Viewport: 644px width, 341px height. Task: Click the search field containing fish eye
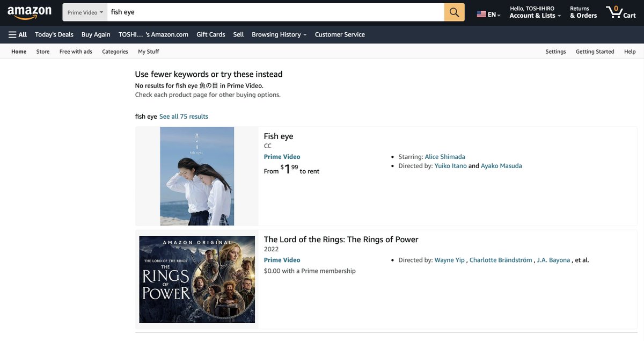(275, 12)
